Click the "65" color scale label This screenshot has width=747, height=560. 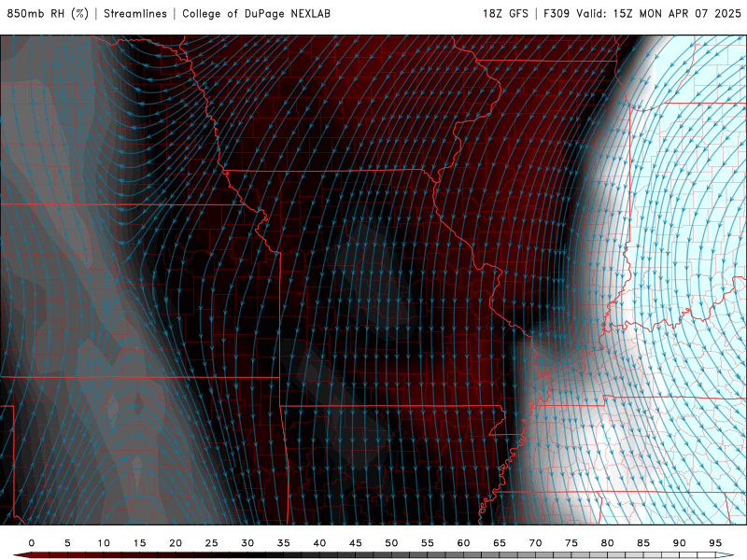coord(500,543)
